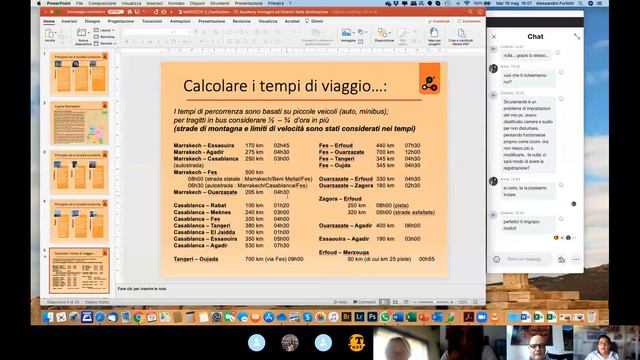Viewport: 640px width, 360px height.
Task: Open the Disegno ribbon tab
Action: coord(92,21)
